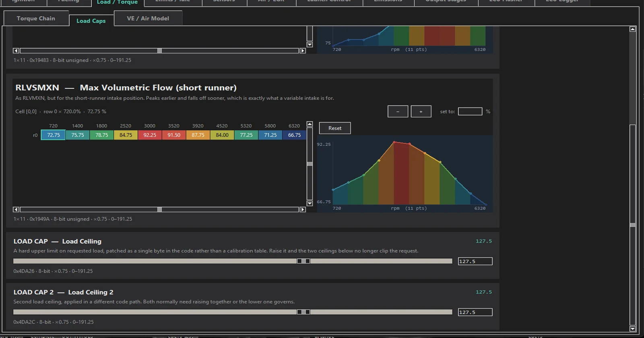Viewport: 644px width, 338px height.
Task: Click upper table's horizontal scroll left arrow
Action: pos(16,51)
